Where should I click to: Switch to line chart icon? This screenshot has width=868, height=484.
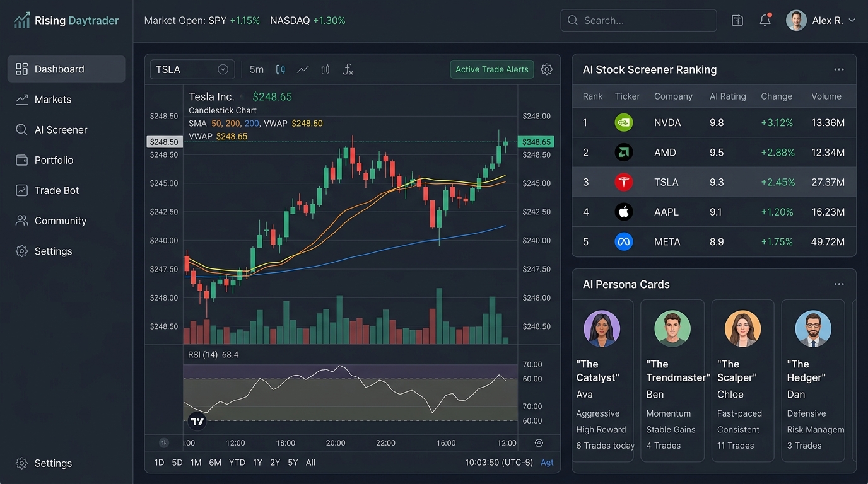point(303,69)
